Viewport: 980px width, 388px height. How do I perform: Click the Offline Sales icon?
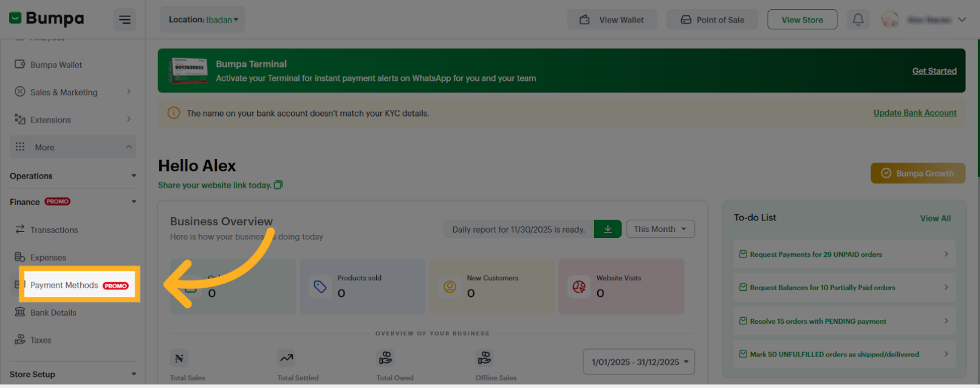484,358
